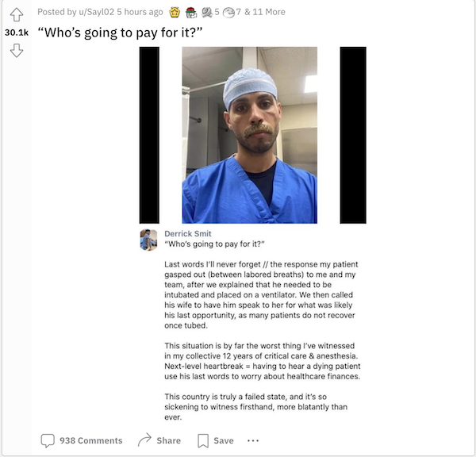Screen dimensions: 476x457
Task: Downvote the post with the down arrow
Action: tap(17, 50)
